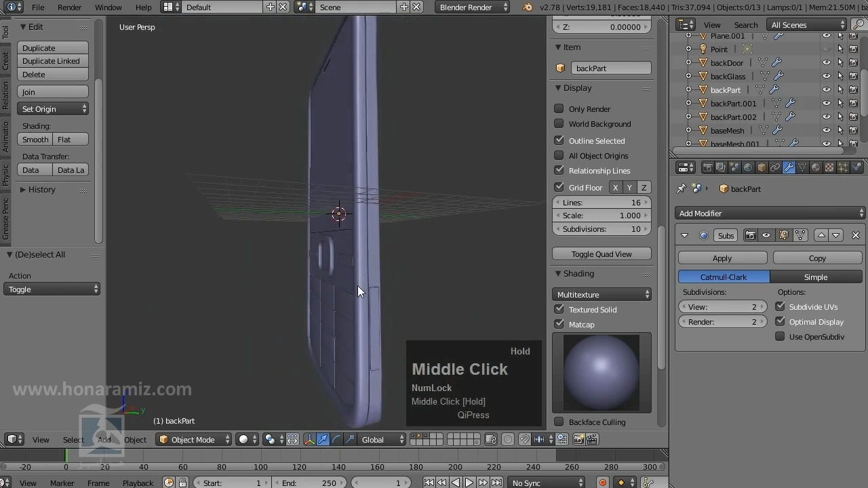Click the OpenGL render active viewport icon
This screenshot has height=488, width=868.
click(x=578, y=440)
